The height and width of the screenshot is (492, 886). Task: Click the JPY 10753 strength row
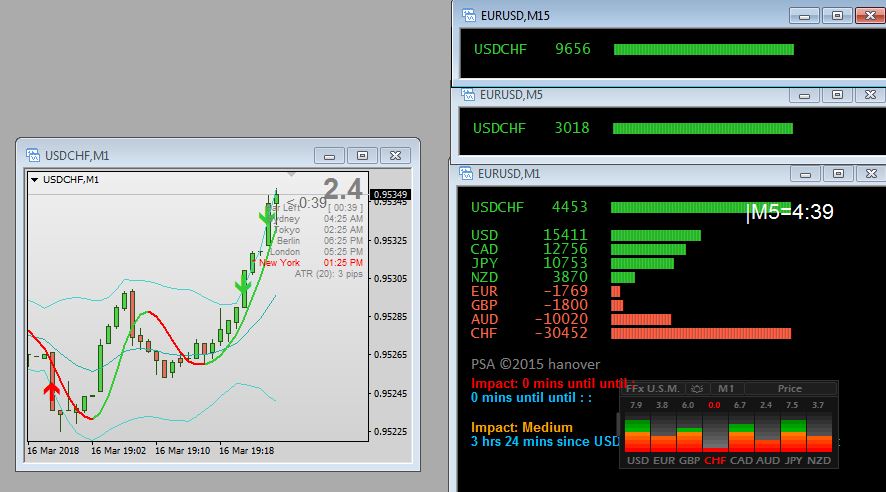(572, 263)
